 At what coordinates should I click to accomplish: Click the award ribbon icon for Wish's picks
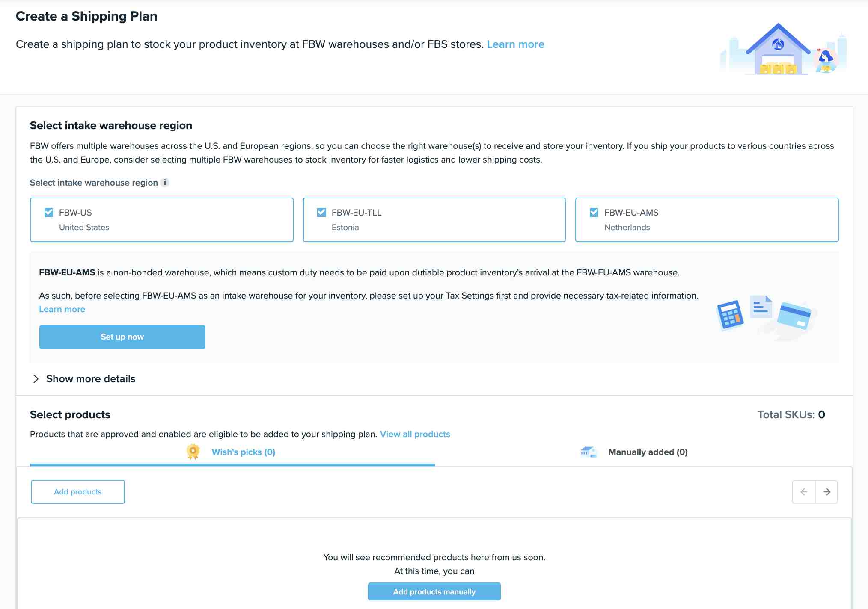193,452
